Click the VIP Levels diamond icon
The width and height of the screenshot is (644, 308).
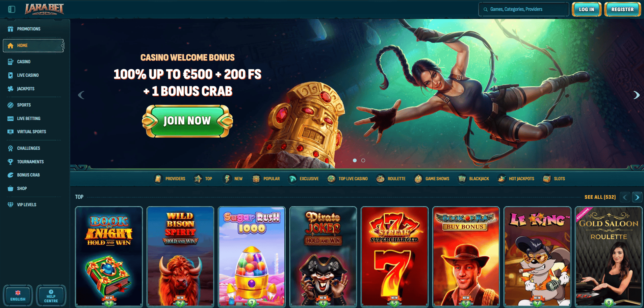point(10,205)
